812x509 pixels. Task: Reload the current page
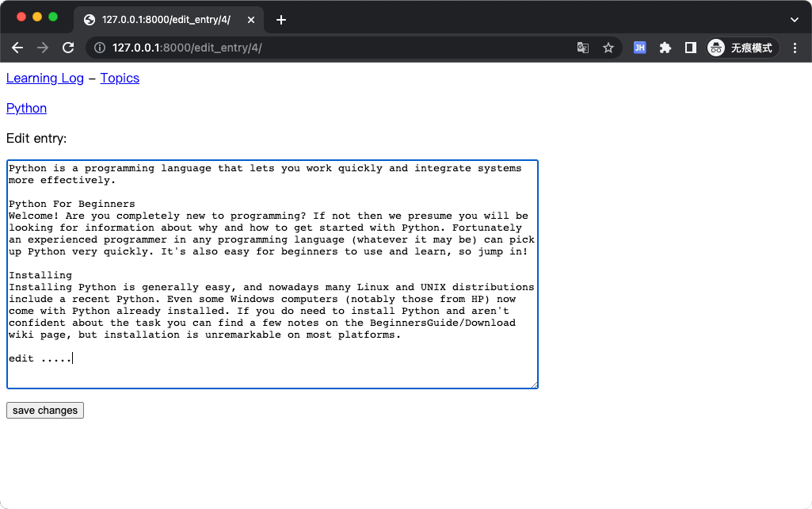click(68, 48)
